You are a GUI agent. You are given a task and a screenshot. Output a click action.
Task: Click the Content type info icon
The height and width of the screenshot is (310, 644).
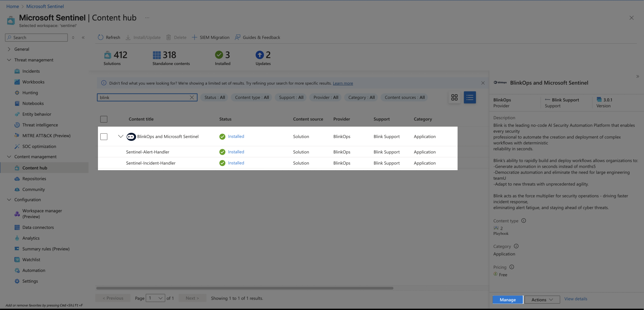coord(524,221)
